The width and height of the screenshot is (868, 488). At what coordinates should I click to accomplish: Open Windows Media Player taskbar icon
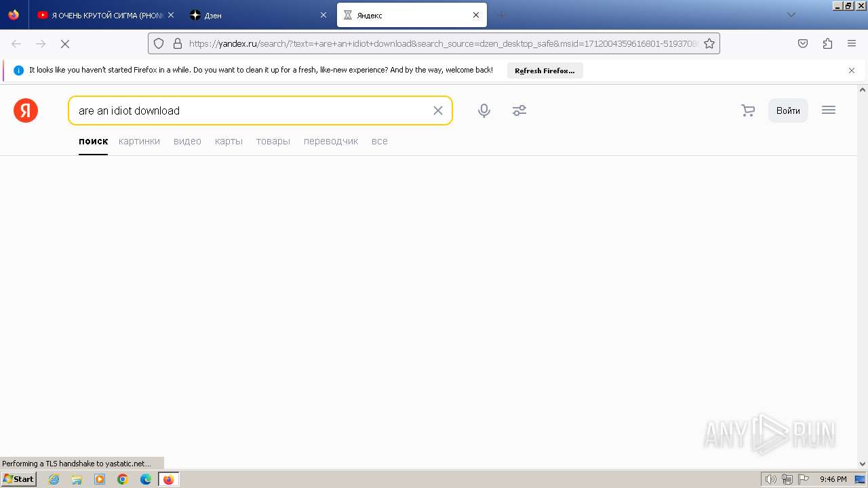(x=100, y=479)
